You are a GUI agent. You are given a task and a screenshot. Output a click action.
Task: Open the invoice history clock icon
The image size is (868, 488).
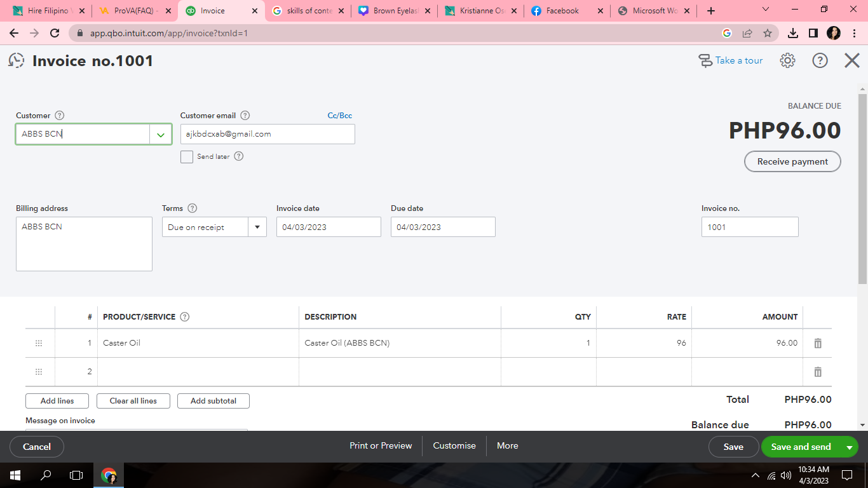[x=16, y=60]
